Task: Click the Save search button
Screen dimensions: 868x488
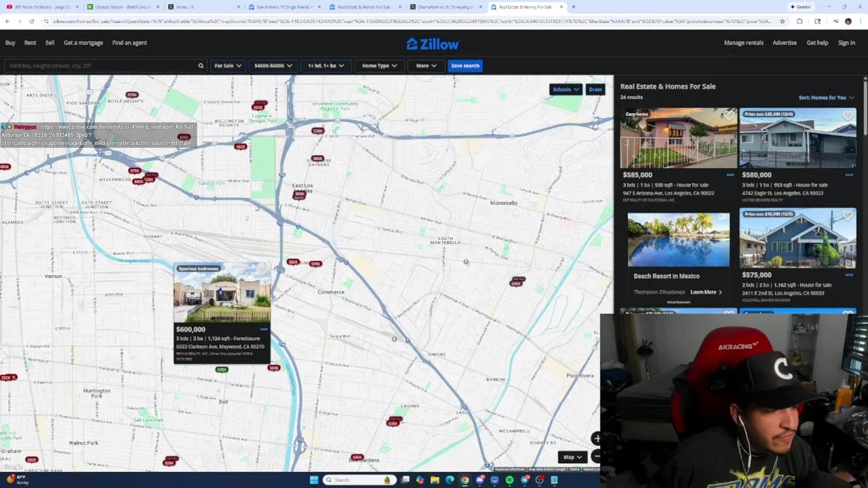Action: point(465,66)
